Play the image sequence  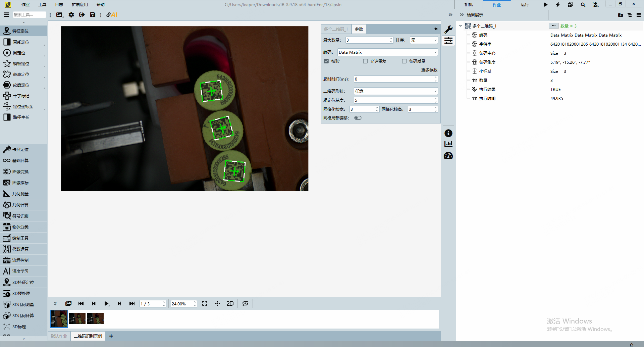106,303
